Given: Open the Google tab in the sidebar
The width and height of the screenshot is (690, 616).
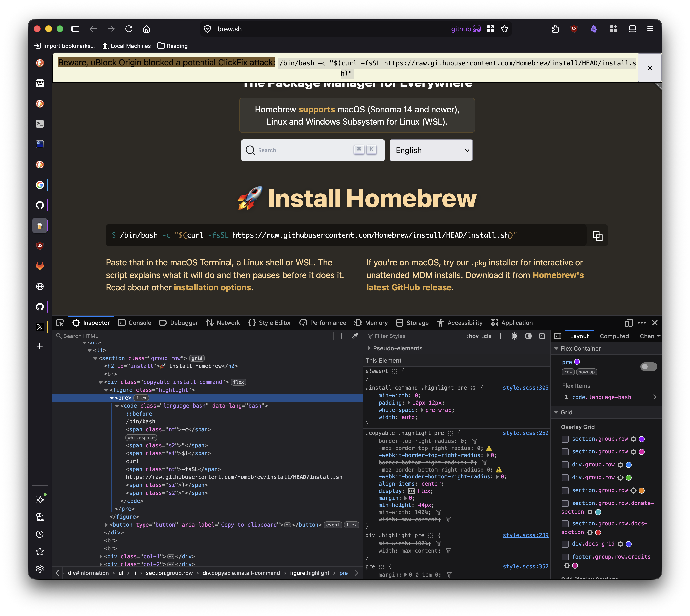Looking at the screenshot, I should (40, 185).
